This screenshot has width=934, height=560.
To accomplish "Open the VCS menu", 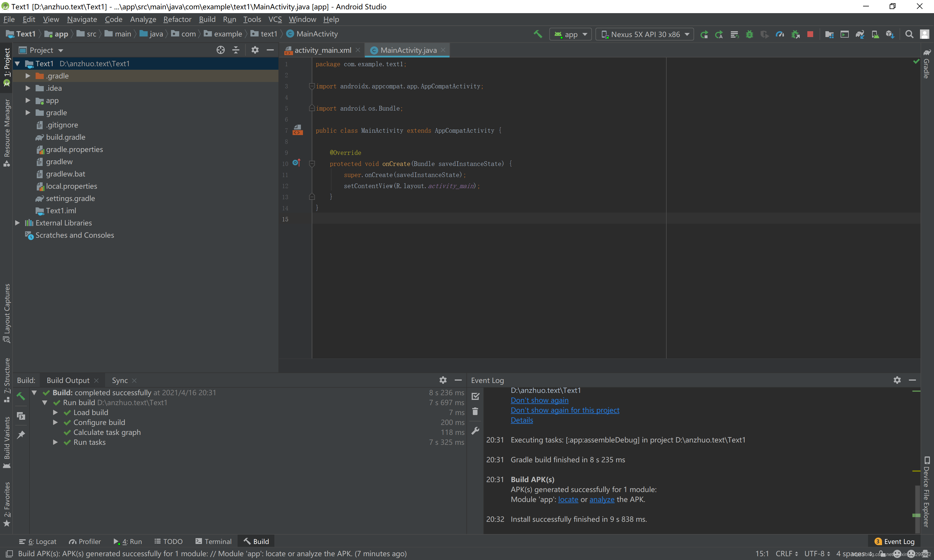I will [x=275, y=19].
